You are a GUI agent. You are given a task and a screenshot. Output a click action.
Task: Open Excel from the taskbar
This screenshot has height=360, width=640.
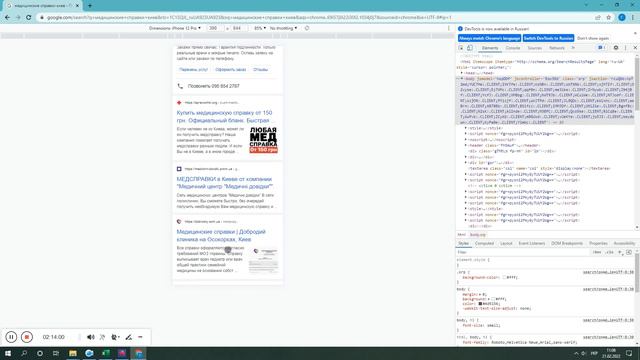(106, 353)
